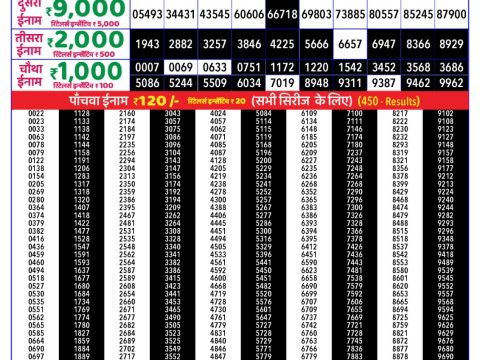Click third prize number 6657
The image size is (480, 360).
pos(350,44)
